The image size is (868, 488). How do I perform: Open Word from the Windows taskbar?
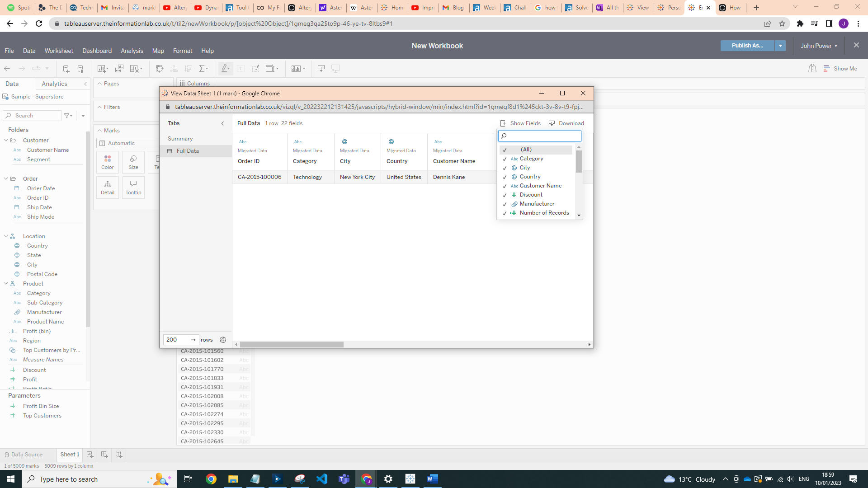433,479
